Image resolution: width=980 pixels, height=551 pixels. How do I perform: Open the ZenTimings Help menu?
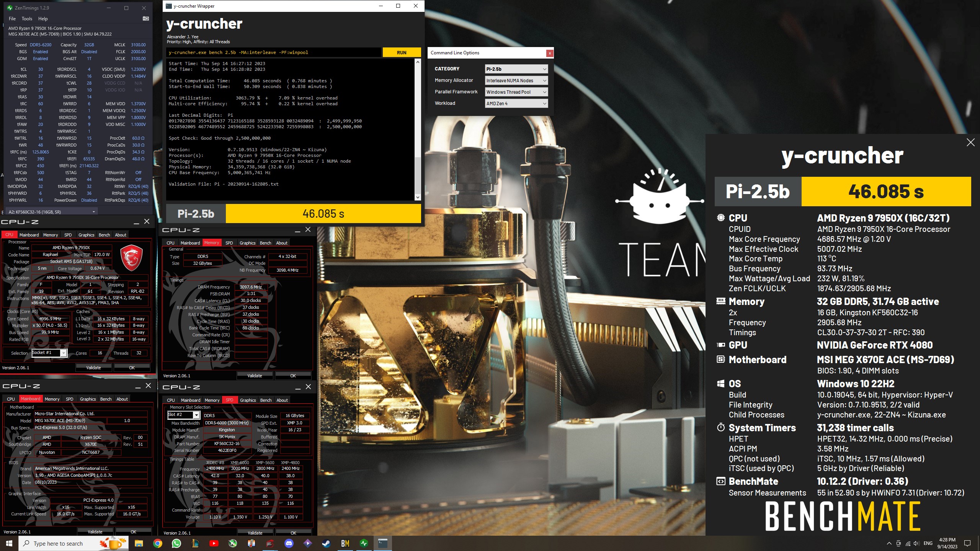point(43,18)
